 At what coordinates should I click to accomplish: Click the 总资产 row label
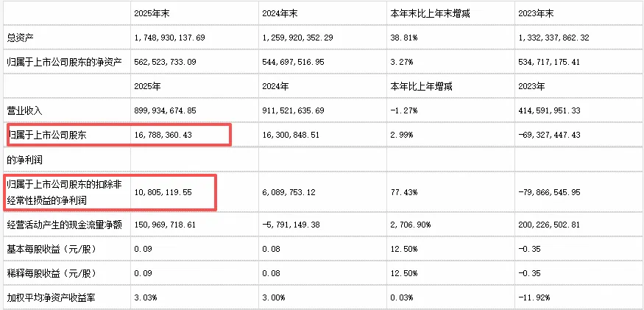[x=20, y=38]
